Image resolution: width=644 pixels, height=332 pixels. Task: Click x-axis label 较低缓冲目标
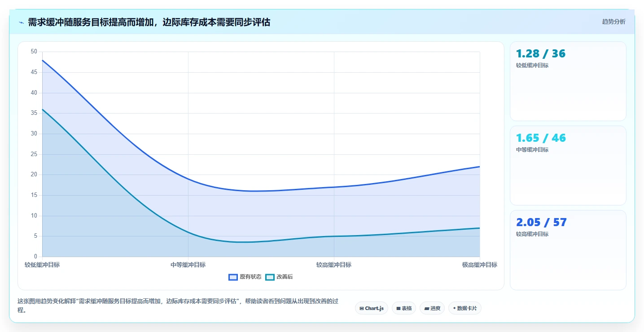tap(42, 265)
